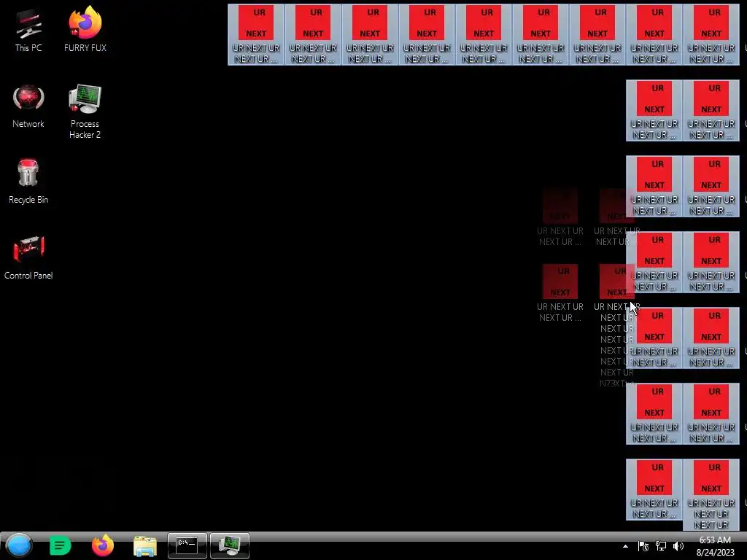Open the This PC desktop icon
The width and height of the screenshot is (747, 560).
(28, 31)
